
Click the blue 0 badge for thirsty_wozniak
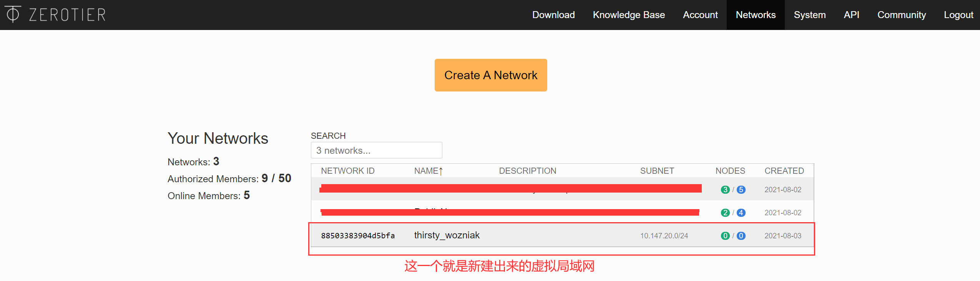pos(741,236)
